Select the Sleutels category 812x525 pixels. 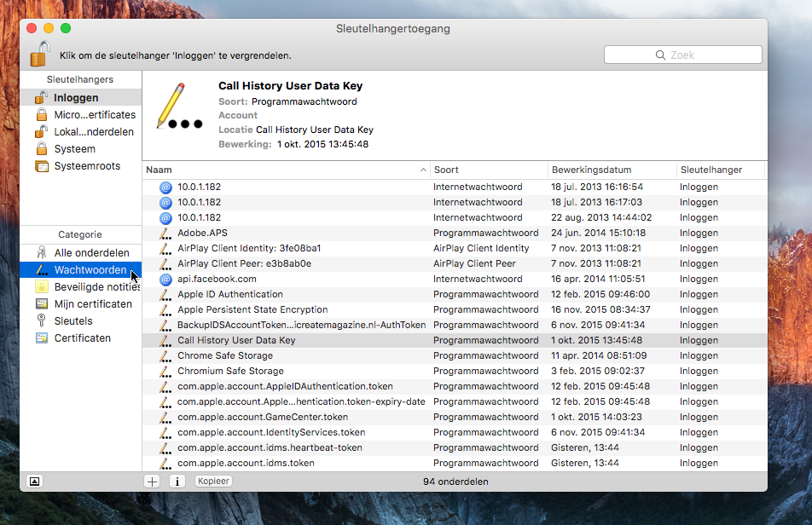tap(73, 321)
